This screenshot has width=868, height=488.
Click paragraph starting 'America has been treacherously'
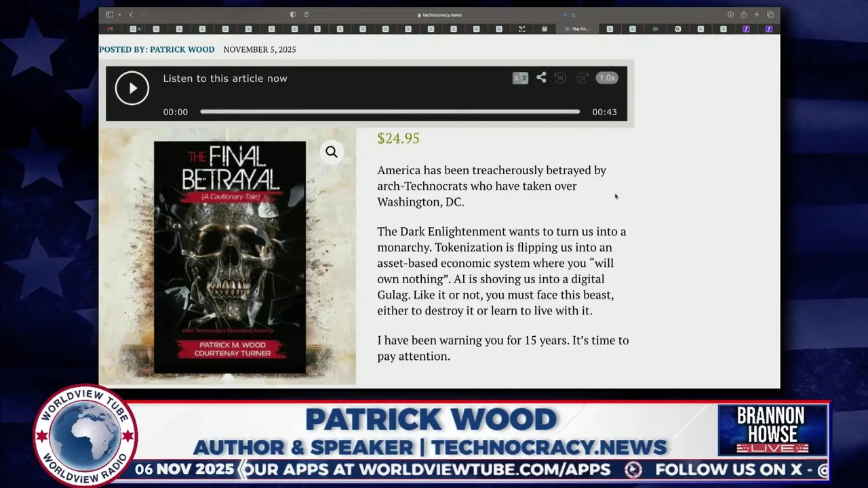point(492,186)
